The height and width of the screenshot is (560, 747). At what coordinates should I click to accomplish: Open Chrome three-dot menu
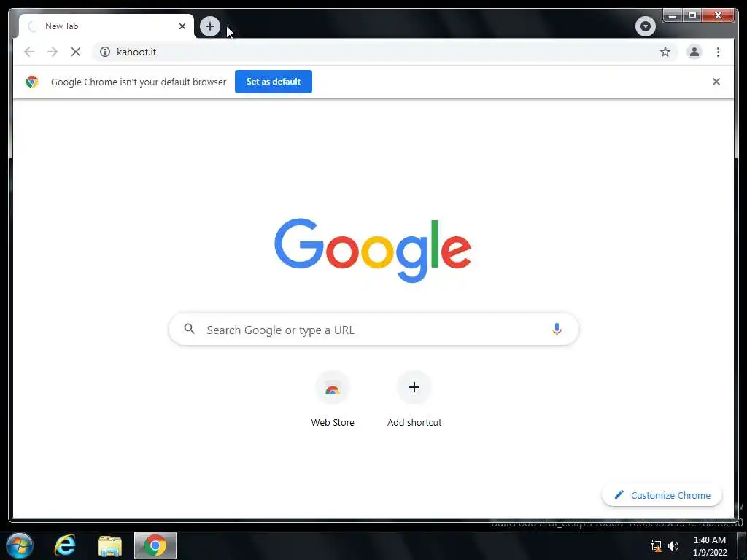[718, 52]
